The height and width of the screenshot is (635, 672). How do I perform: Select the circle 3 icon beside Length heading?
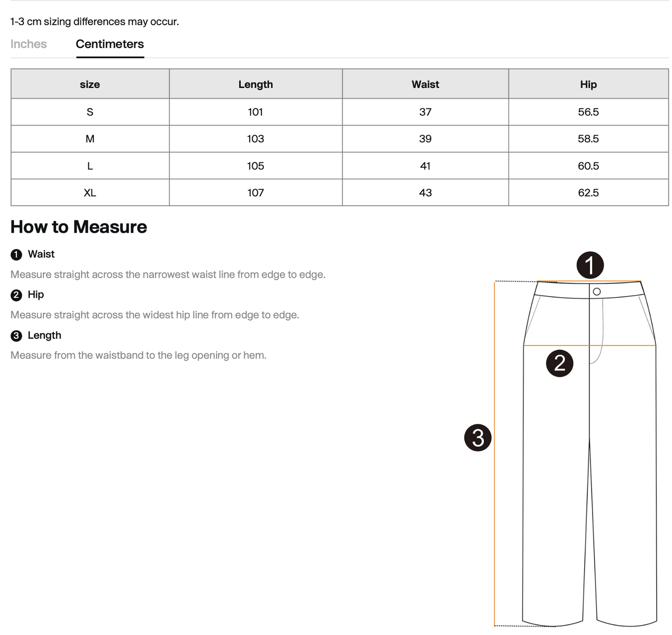coord(17,335)
